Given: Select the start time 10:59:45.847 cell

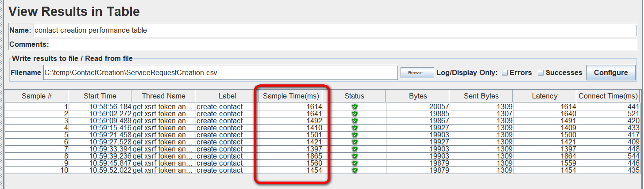Looking at the screenshot, I should (100, 163).
